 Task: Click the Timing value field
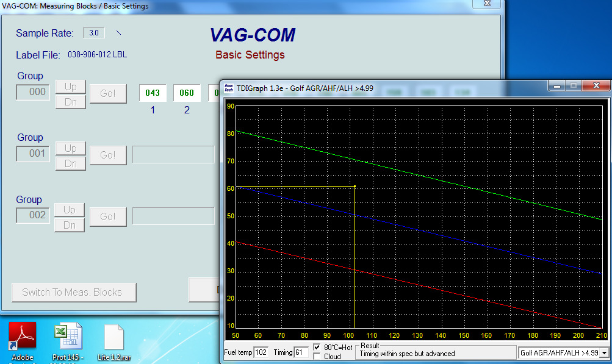301,352
